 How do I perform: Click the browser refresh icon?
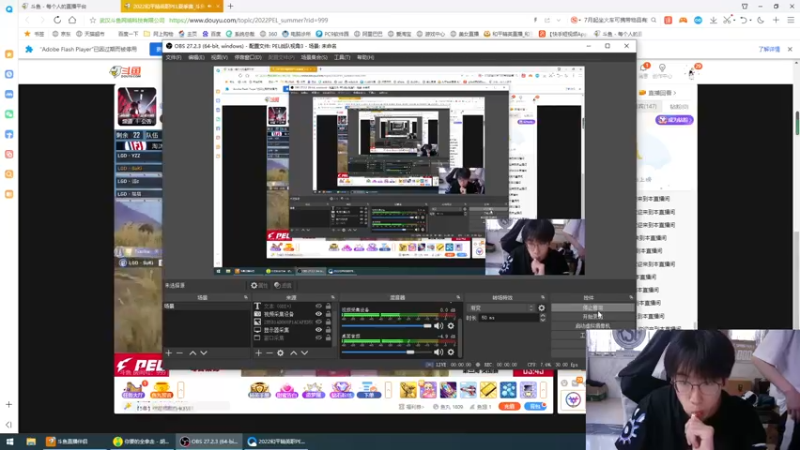(x=57, y=20)
